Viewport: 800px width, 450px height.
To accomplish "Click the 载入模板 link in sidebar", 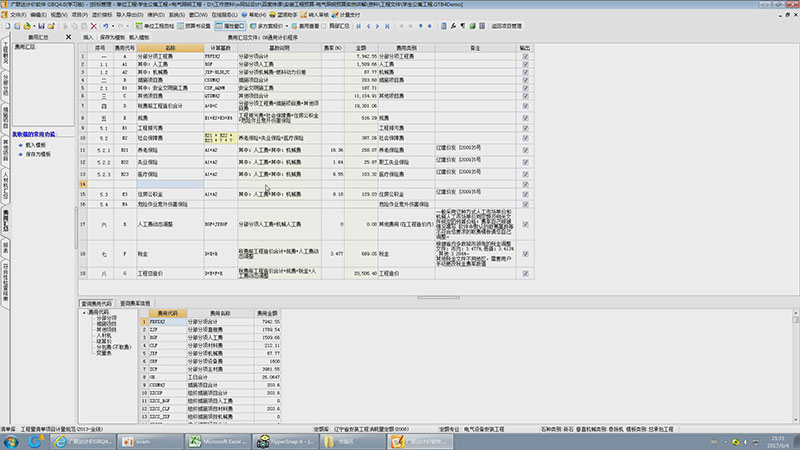I will point(37,145).
